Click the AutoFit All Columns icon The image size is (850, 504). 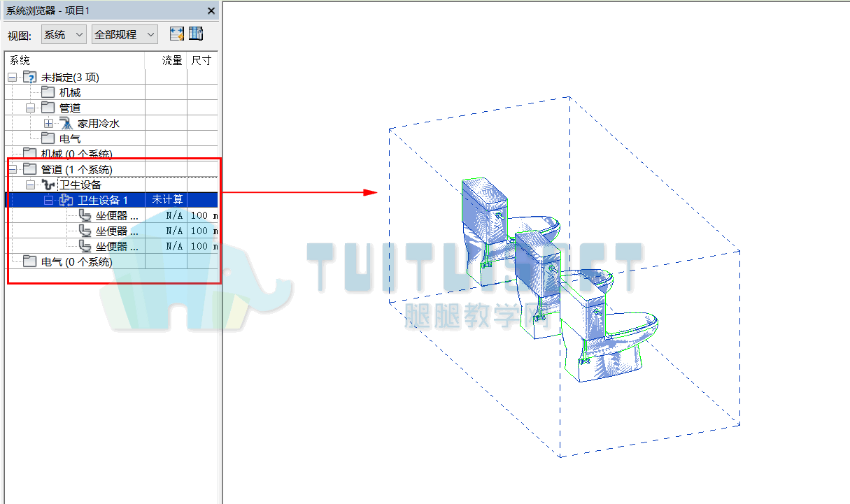point(176,34)
